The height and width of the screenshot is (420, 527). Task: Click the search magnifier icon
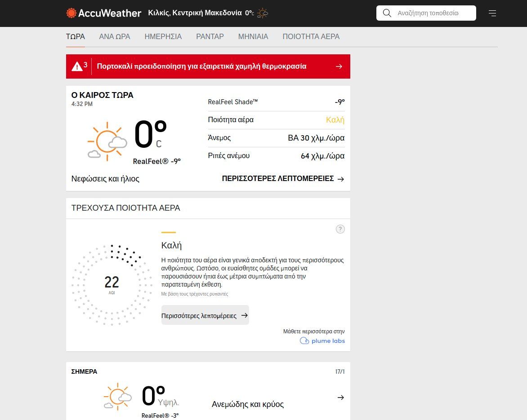(387, 13)
